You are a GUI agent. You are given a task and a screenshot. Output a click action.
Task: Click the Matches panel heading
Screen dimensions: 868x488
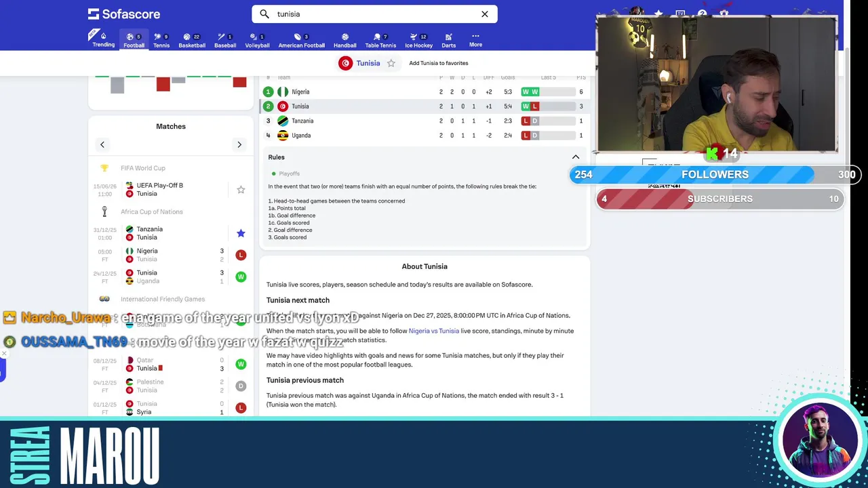click(171, 126)
